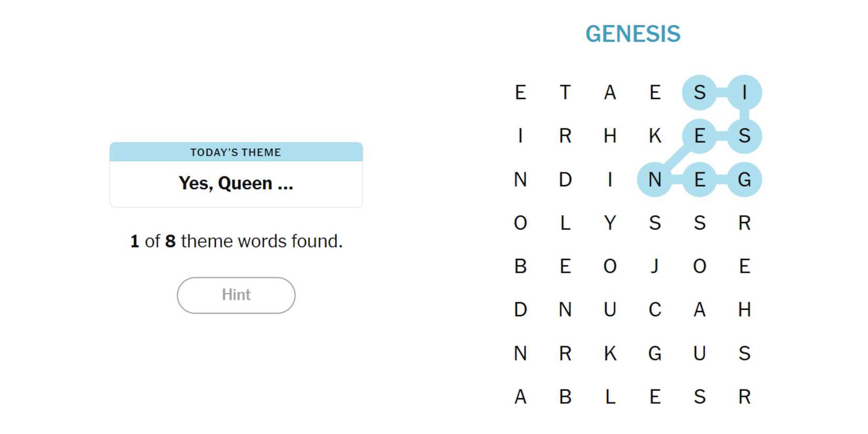Viewport: 868px width, 434px height.
Task: Click the letter L between O and Y
Action: click(x=565, y=223)
